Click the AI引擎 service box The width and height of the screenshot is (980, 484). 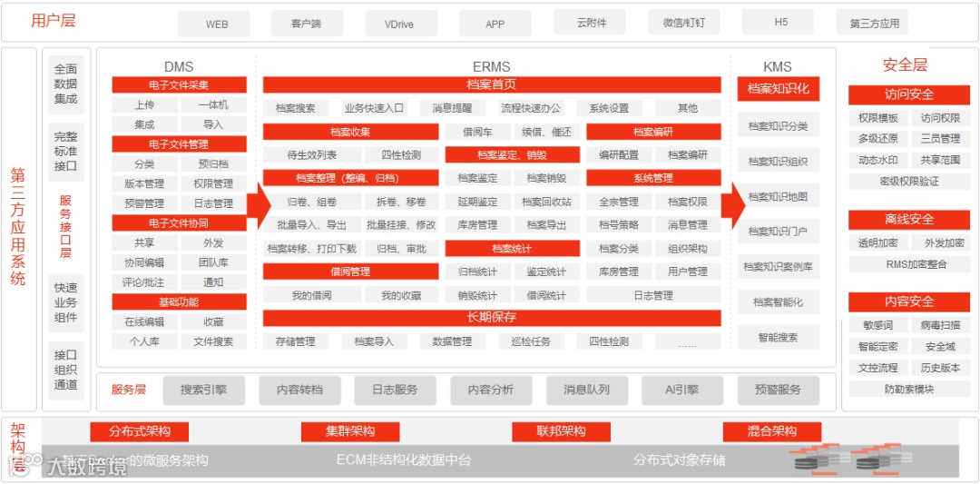[x=682, y=390]
